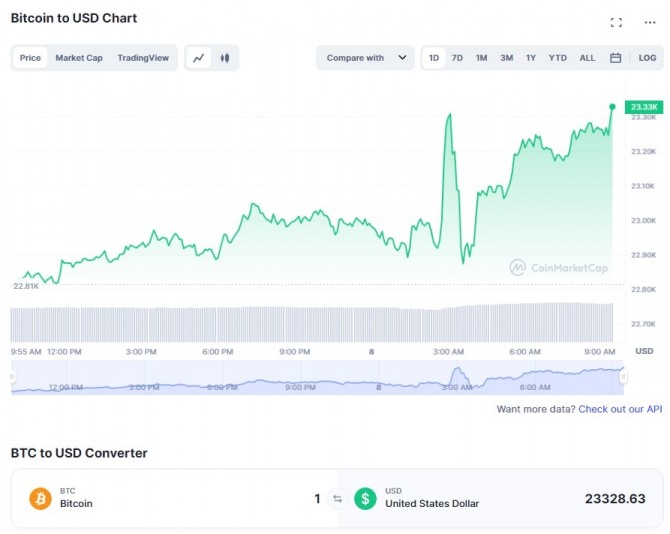Select the 1M time range

pos(482,58)
